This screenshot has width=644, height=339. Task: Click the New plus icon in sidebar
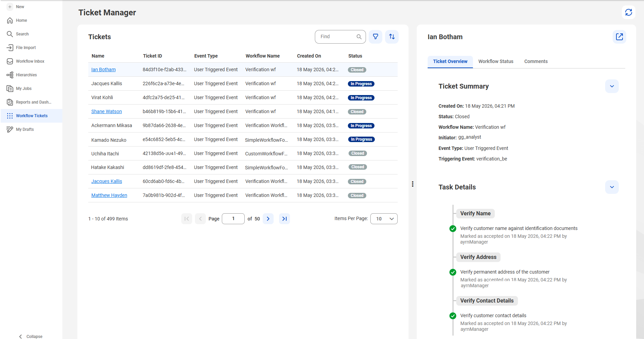10,7
